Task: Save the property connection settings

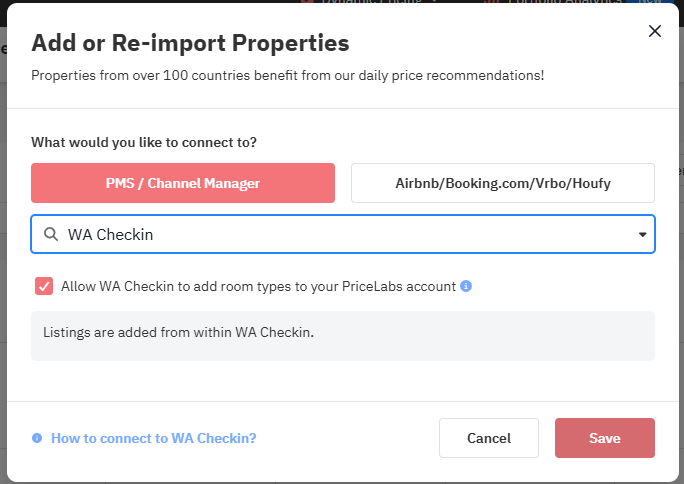Action: pyautogui.click(x=604, y=438)
